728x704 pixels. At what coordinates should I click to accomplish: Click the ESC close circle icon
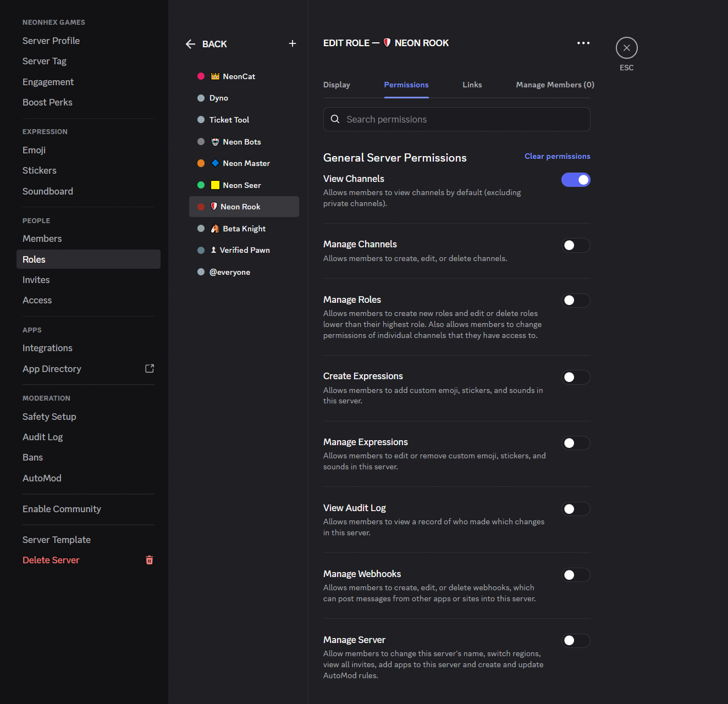click(x=627, y=48)
